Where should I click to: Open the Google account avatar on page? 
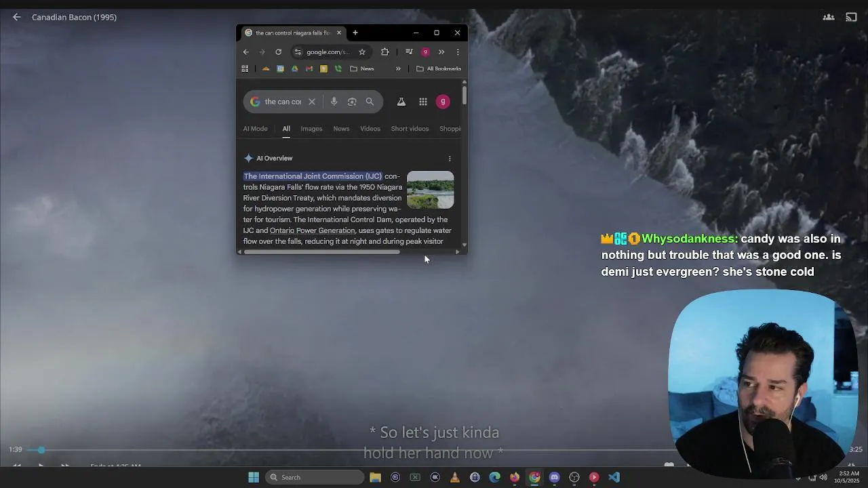click(x=443, y=102)
